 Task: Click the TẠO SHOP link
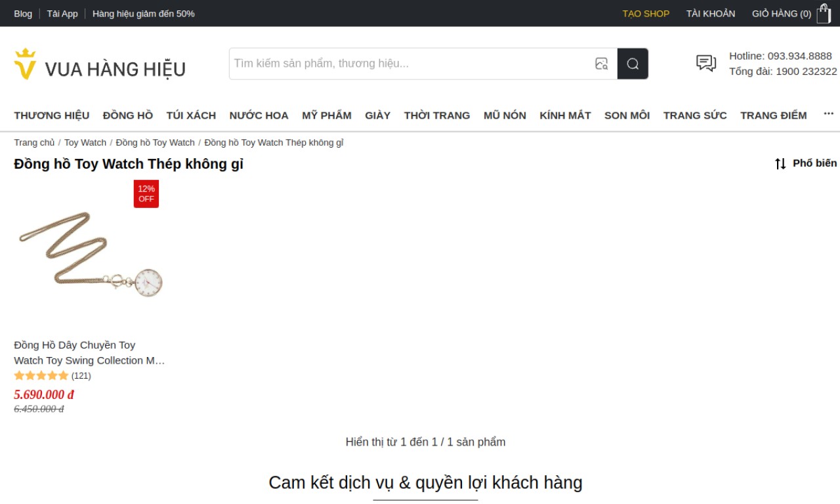point(646,14)
